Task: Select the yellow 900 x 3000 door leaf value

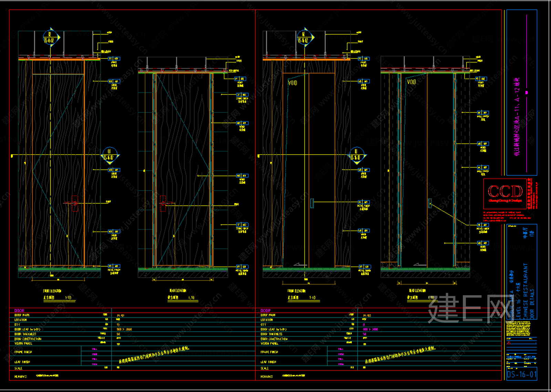Action: point(124,330)
